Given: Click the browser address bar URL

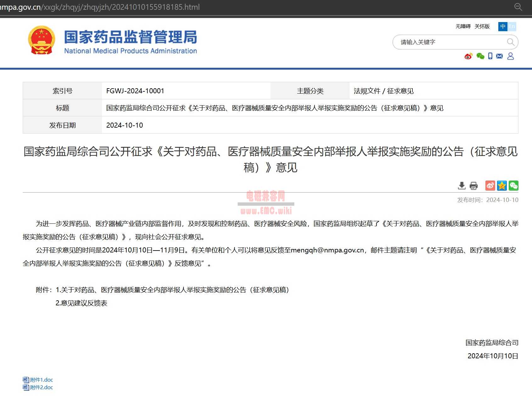Looking at the screenshot, I should (99, 7).
